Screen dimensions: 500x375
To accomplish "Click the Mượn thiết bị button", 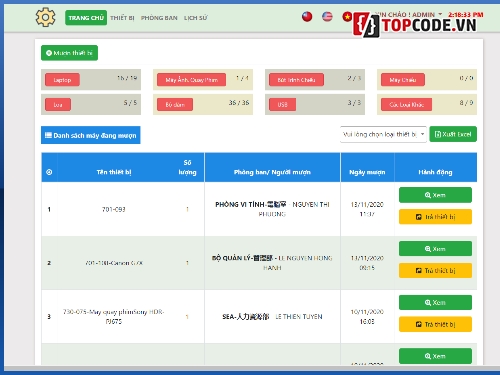I will tap(69, 53).
